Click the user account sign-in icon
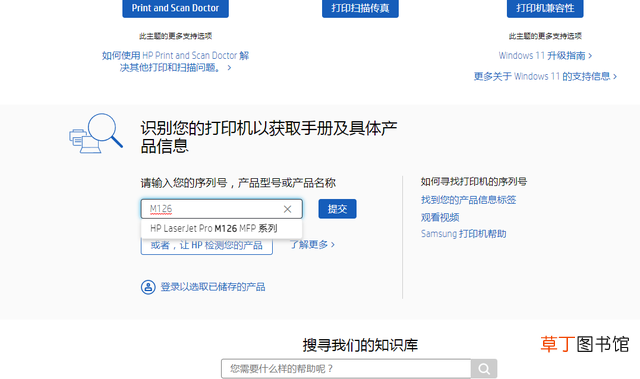 [148, 287]
